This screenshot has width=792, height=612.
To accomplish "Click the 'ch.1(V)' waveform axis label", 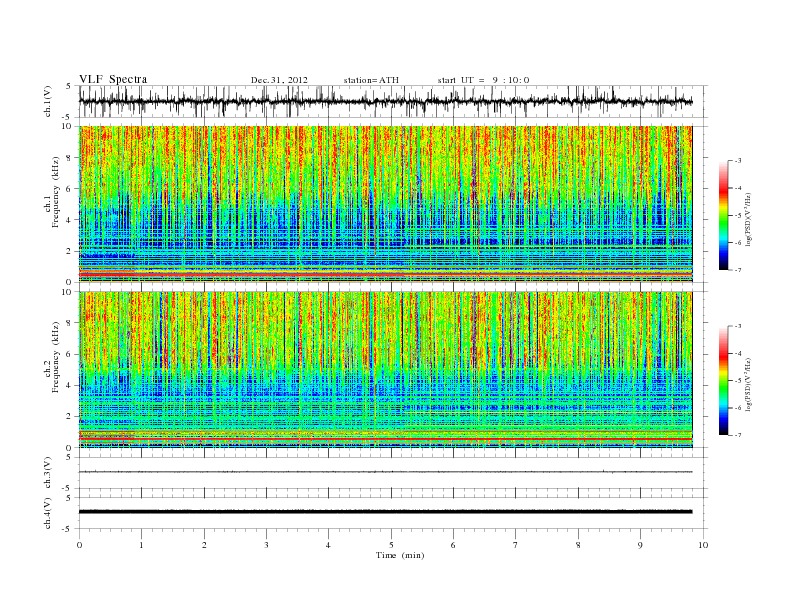I will [x=48, y=101].
